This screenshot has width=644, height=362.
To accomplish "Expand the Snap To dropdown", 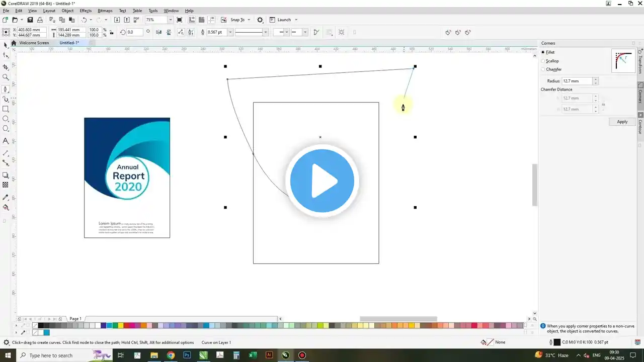I will pos(250,20).
